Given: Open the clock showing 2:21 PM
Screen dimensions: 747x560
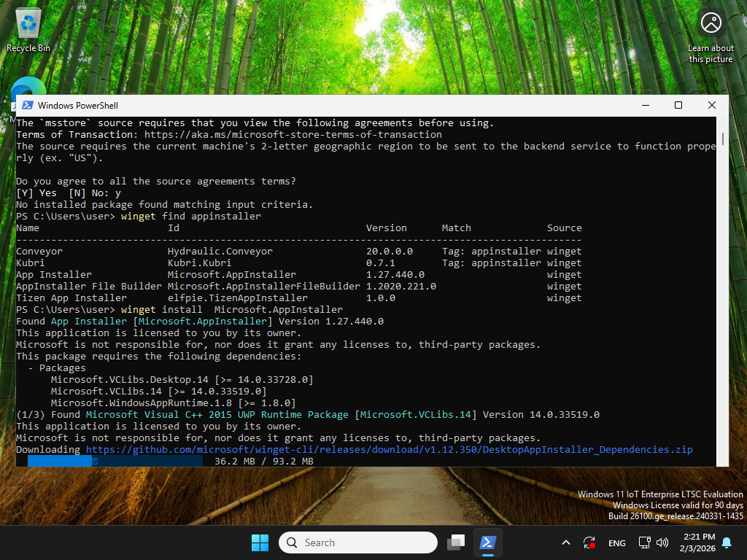Looking at the screenshot, I should 697,542.
